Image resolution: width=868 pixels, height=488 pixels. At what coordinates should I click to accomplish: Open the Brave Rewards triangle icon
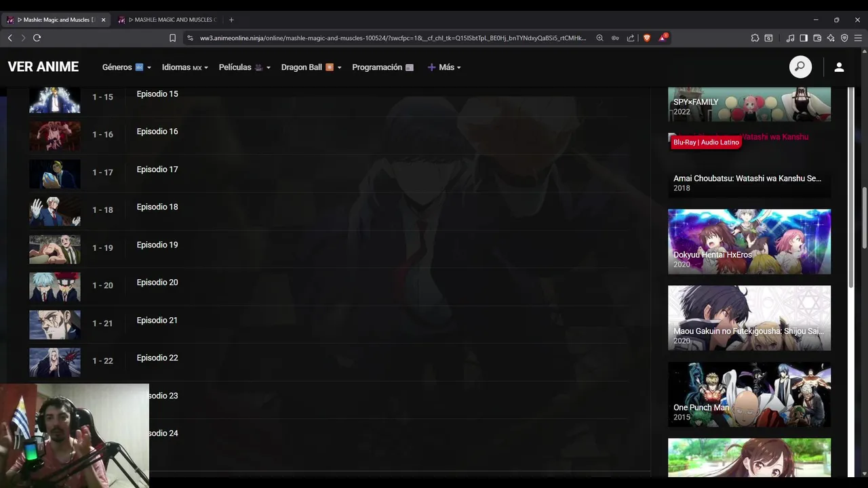pos(663,37)
